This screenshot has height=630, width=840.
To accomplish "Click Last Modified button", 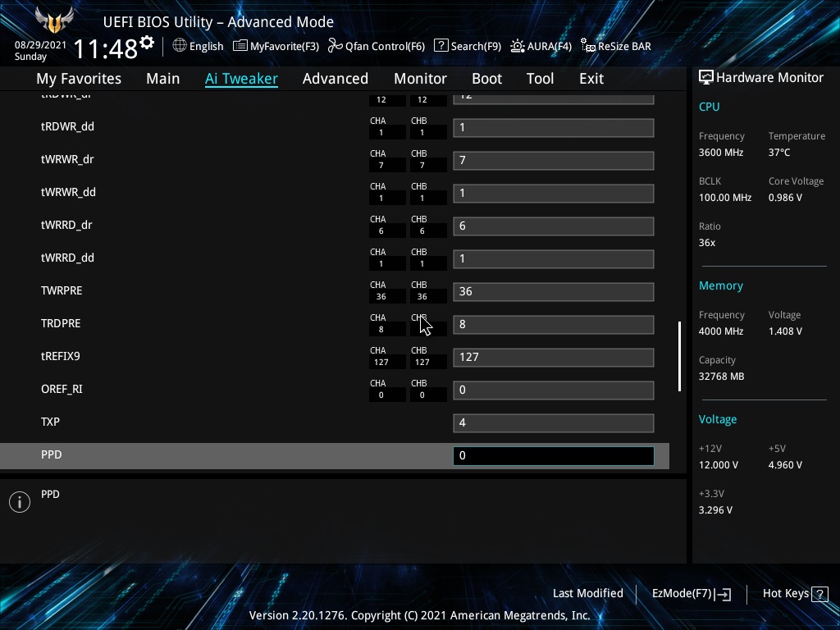I will click(x=587, y=594).
